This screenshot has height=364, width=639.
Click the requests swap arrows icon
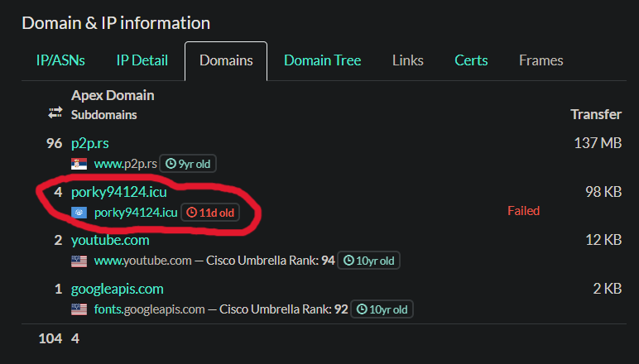pyautogui.click(x=55, y=113)
